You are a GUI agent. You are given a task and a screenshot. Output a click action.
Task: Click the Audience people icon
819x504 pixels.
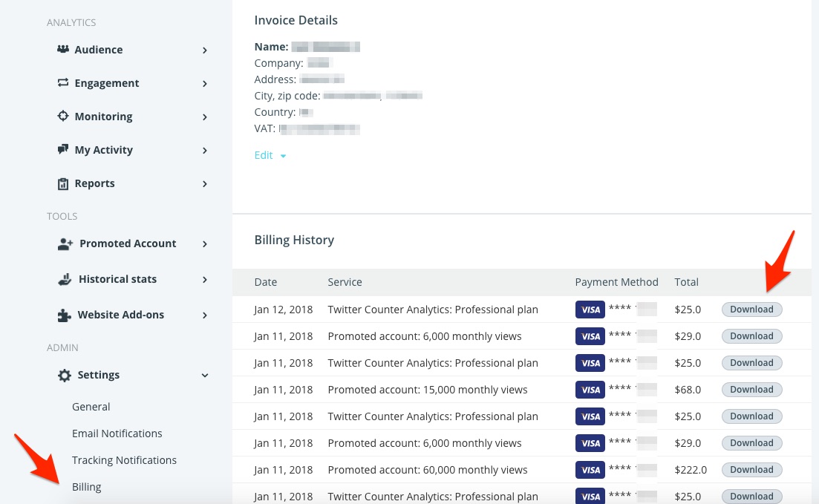click(x=63, y=50)
